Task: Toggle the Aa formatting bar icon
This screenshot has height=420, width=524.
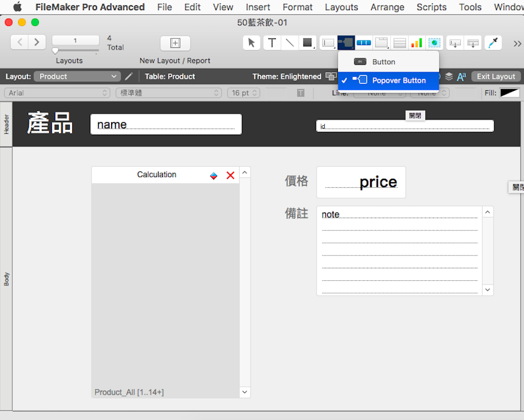Action: [461, 77]
